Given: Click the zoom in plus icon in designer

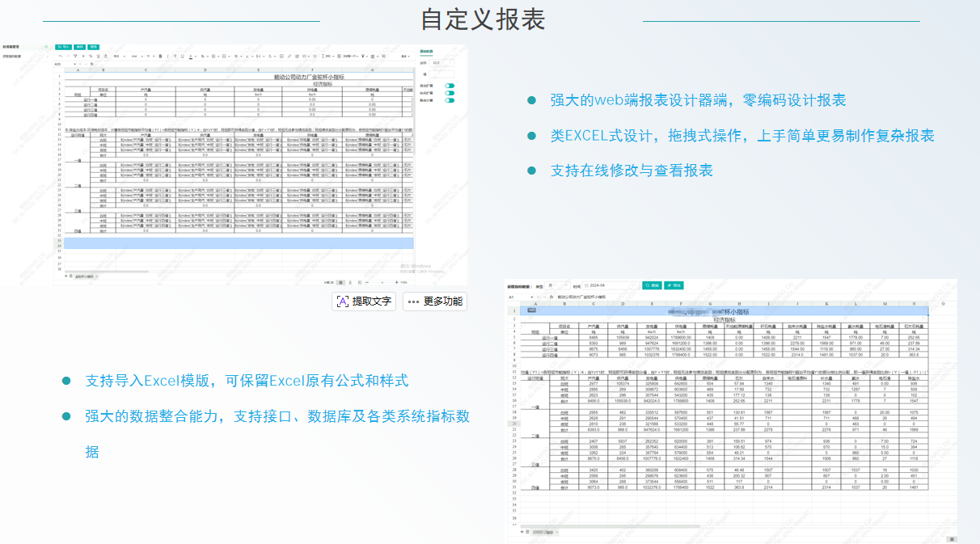Looking at the screenshot, I should point(395,282).
